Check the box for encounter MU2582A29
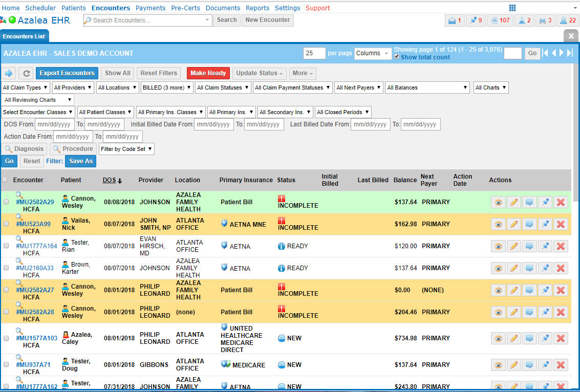 6,202
